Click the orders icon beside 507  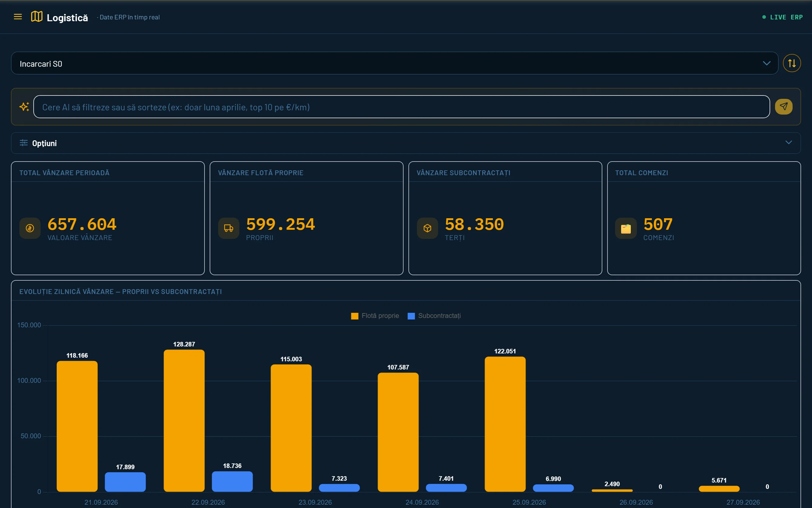[626, 228]
